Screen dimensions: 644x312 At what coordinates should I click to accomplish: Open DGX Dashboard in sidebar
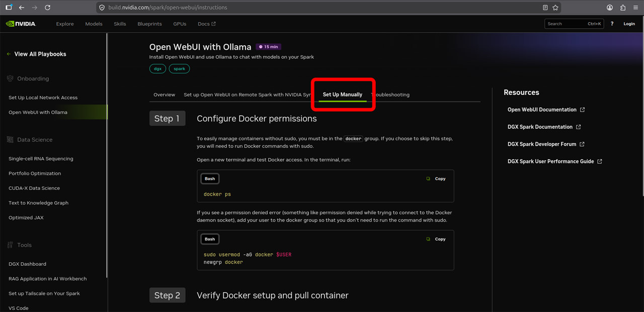[x=27, y=264]
